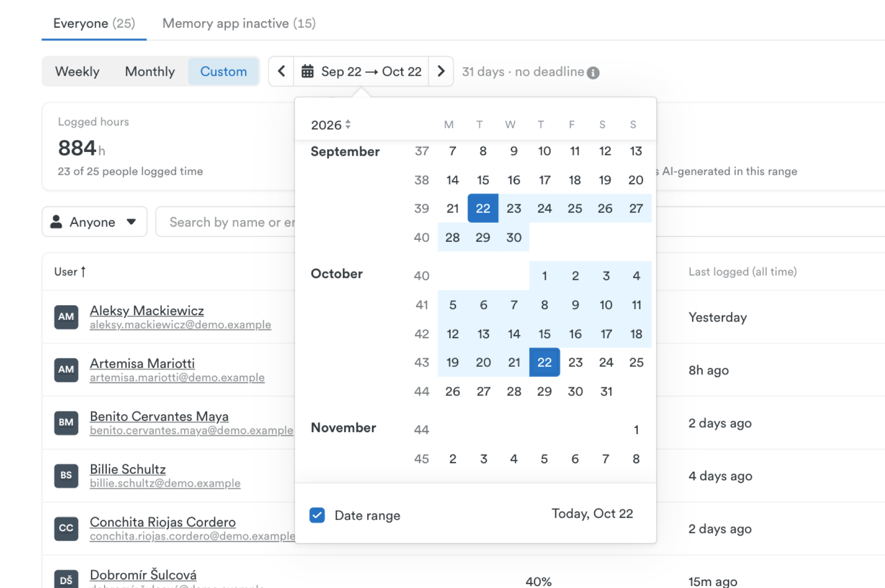This screenshot has height=588, width=885.
Task: Click the October month label
Action: 337,274
